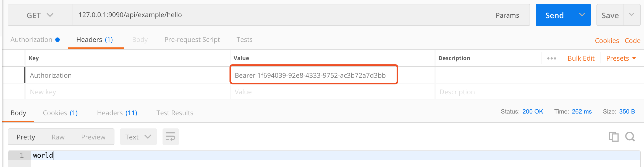Open the response search magnifier
The image size is (644, 167).
click(x=630, y=136)
